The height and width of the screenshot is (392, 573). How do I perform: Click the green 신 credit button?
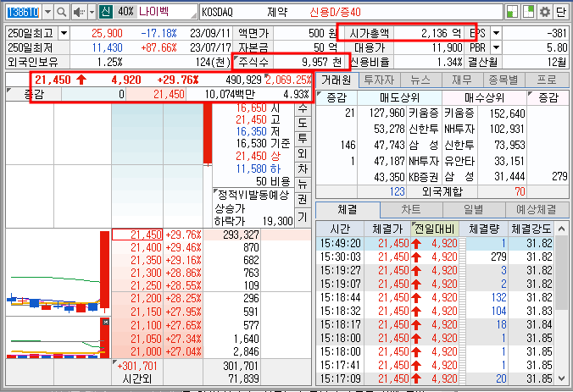coord(106,12)
